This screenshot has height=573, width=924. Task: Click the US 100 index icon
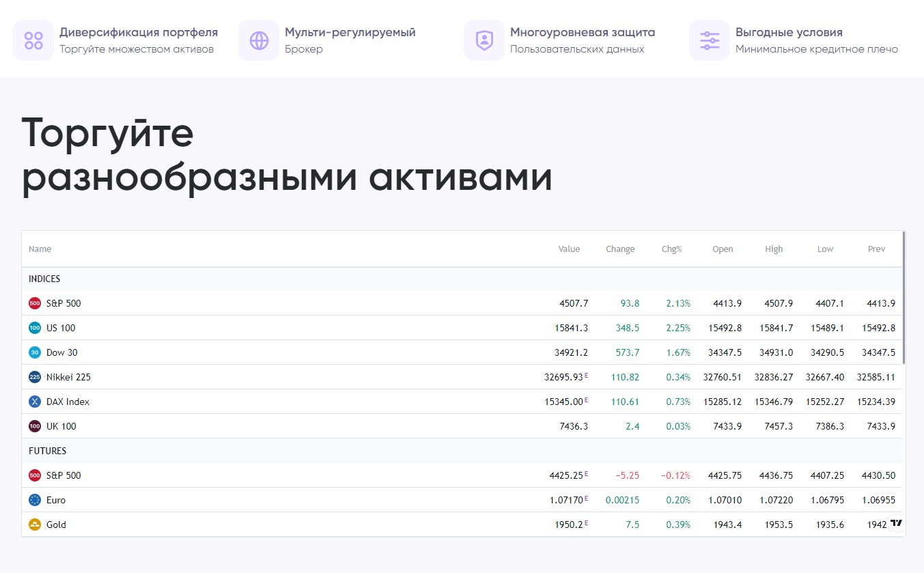click(x=35, y=328)
